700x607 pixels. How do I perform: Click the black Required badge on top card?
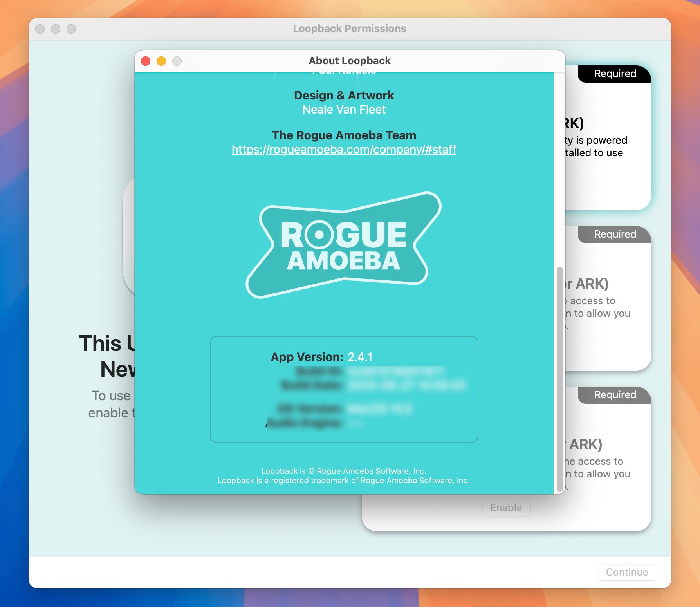tap(615, 74)
